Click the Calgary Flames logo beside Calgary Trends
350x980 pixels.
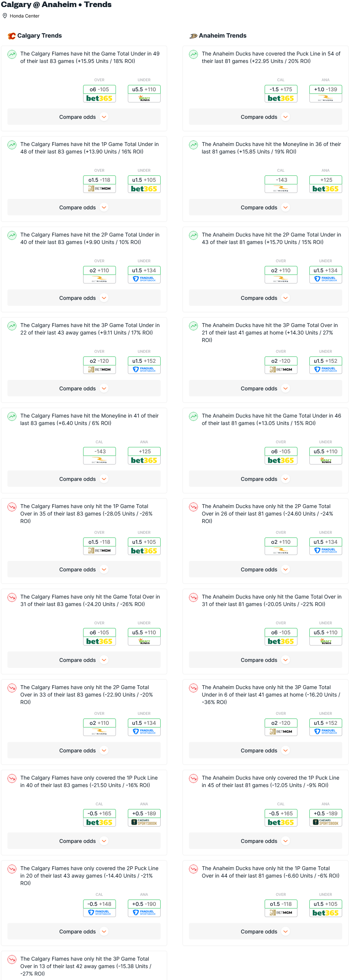[x=12, y=36]
